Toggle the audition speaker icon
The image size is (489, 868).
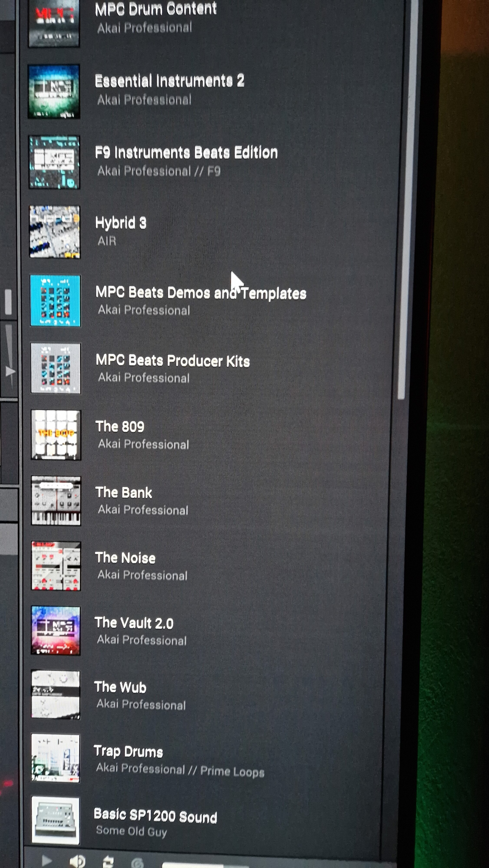click(x=77, y=861)
